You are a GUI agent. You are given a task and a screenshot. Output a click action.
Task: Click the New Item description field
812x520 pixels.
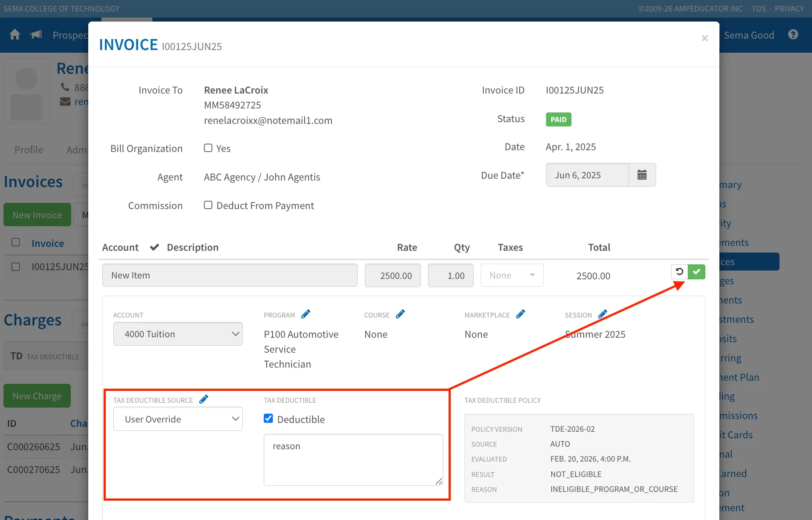pos(230,275)
